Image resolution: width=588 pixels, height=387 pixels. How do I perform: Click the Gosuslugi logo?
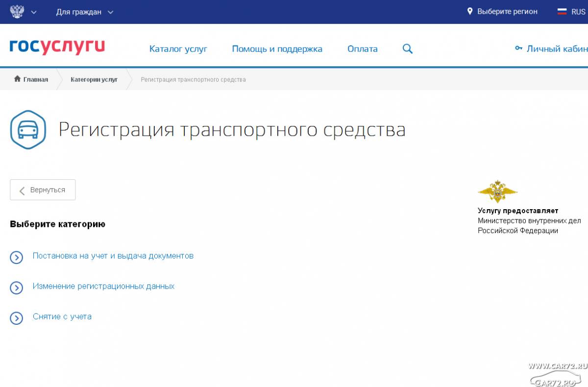pos(57,47)
